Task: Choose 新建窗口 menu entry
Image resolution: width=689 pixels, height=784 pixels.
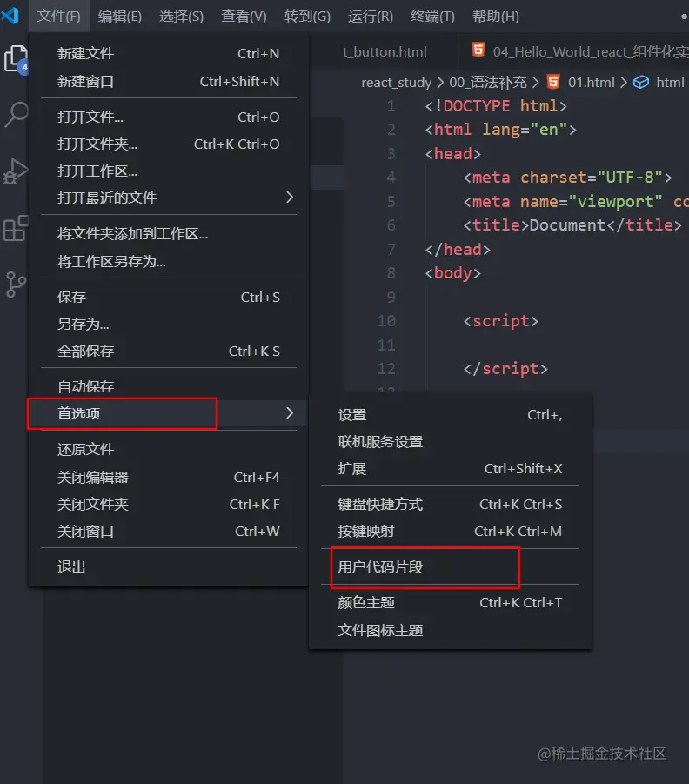Action: (169, 81)
